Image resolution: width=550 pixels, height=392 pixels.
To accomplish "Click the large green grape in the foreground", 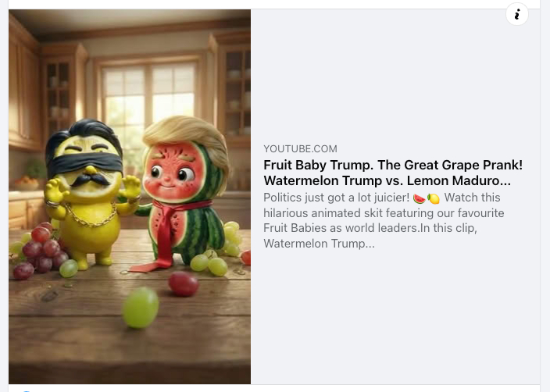I will coord(141,308).
